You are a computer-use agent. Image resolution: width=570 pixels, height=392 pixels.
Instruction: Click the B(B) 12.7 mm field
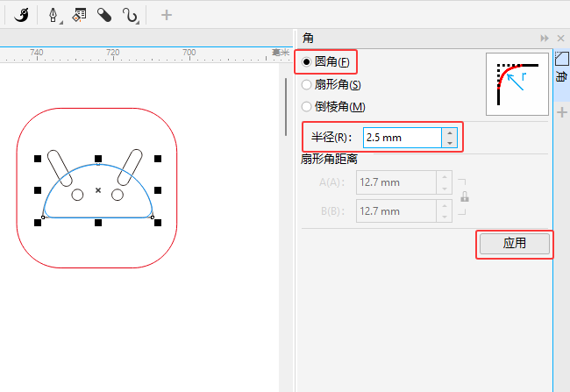tap(396, 211)
